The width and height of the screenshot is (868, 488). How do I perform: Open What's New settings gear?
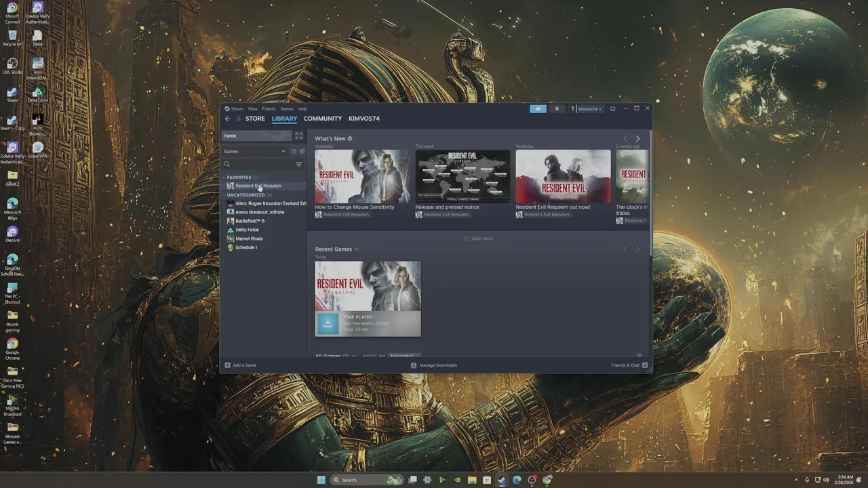click(350, 138)
